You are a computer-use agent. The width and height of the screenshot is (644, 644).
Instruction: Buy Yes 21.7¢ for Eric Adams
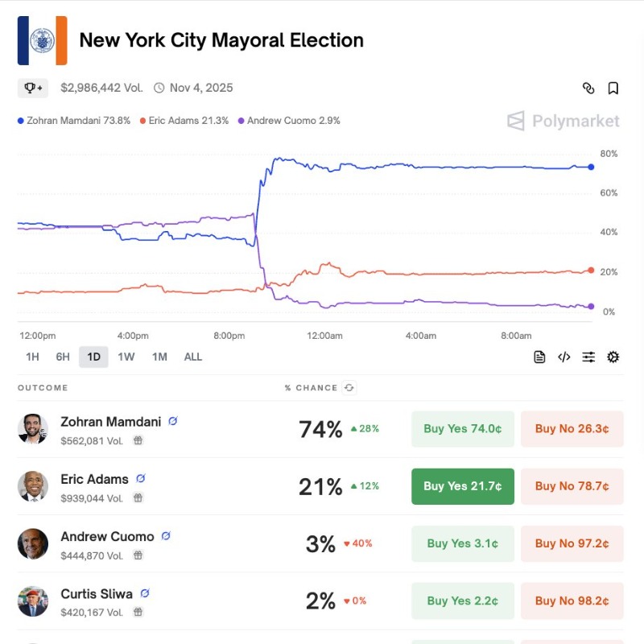(462, 486)
